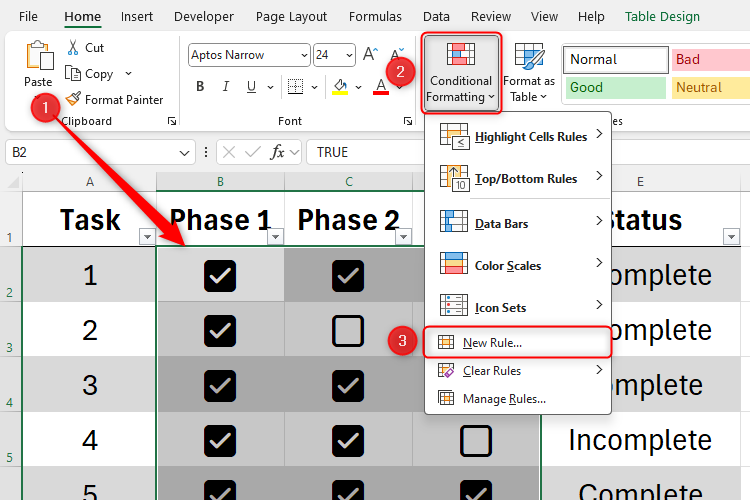The width and height of the screenshot is (750, 500).
Task: Open Clear Rules submenu
Action: pyautogui.click(x=518, y=371)
